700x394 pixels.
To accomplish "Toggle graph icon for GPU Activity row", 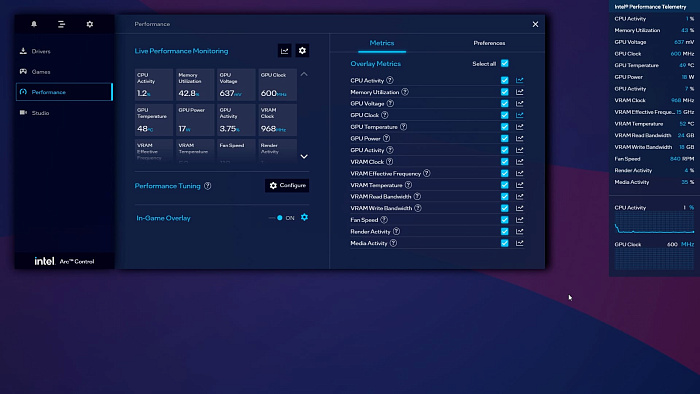I will pos(520,150).
